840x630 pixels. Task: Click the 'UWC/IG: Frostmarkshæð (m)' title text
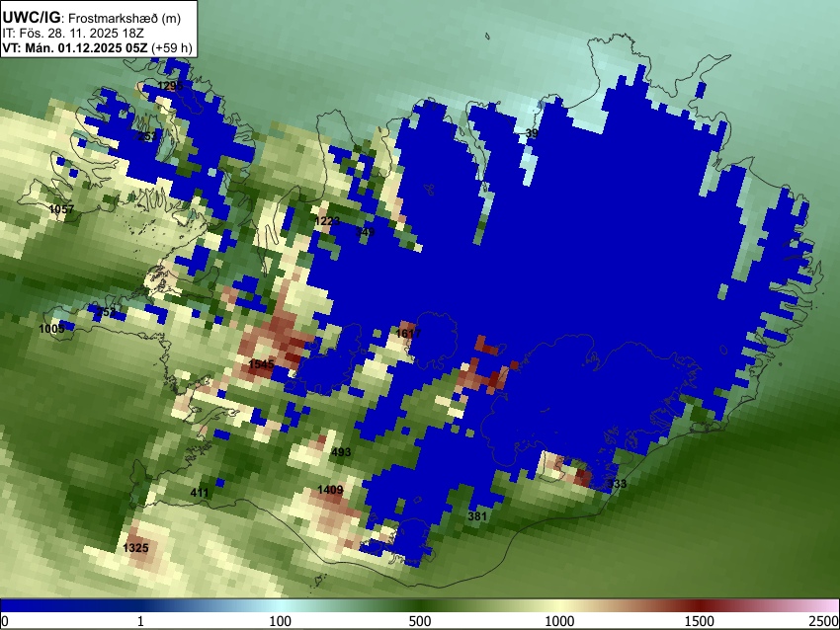[91, 18]
